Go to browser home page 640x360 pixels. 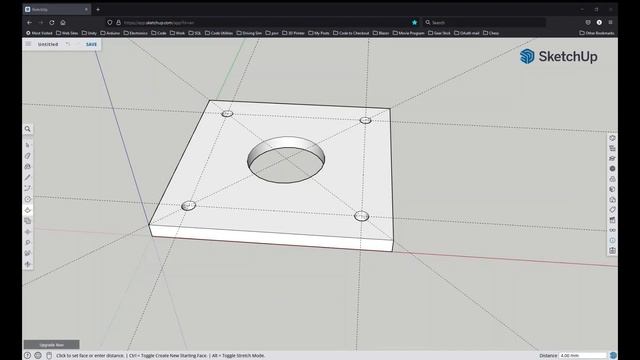click(63, 22)
